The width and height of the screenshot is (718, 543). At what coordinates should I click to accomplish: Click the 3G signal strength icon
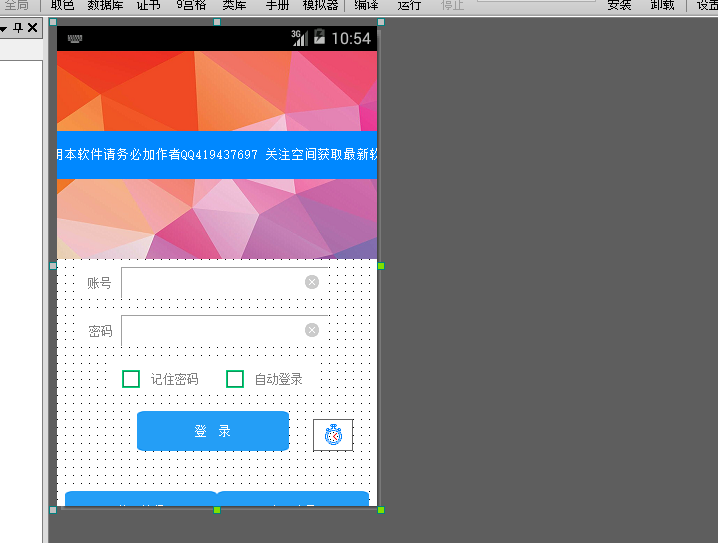(299, 38)
